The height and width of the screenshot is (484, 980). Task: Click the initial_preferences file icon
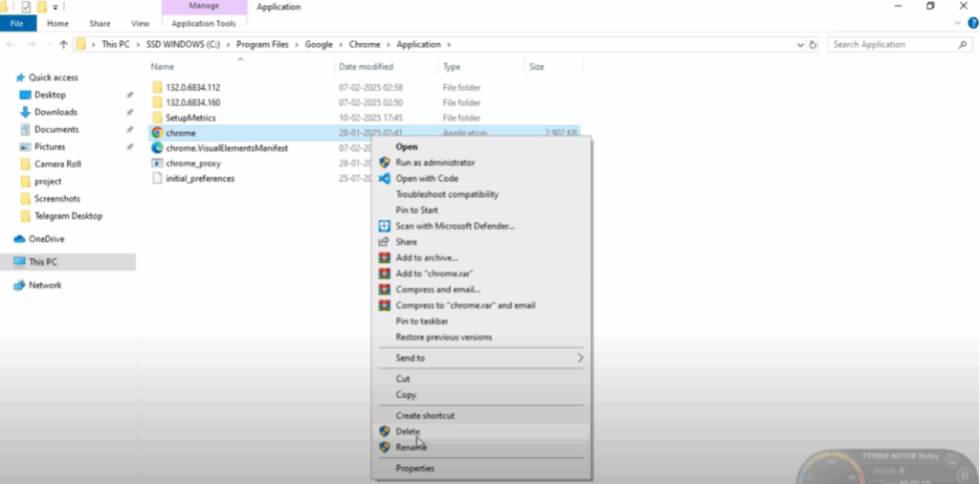(157, 178)
